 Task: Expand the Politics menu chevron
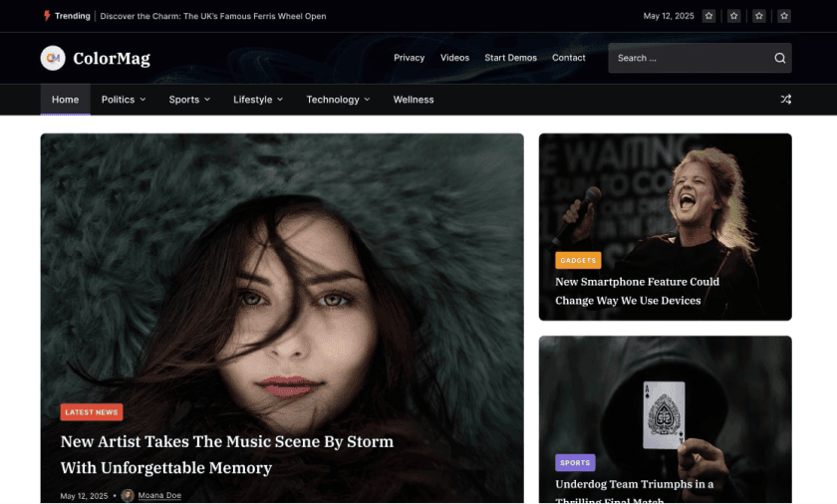point(142,100)
